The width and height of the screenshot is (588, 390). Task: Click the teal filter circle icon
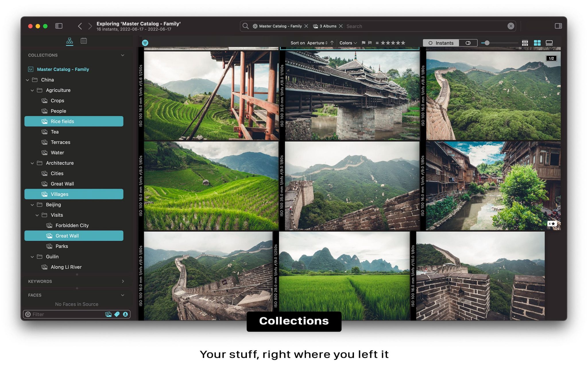click(145, 43)
